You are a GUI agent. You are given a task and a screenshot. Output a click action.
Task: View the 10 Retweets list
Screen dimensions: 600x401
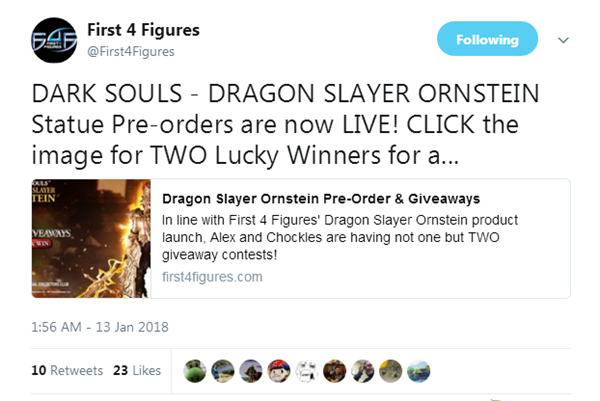[67, 370]
